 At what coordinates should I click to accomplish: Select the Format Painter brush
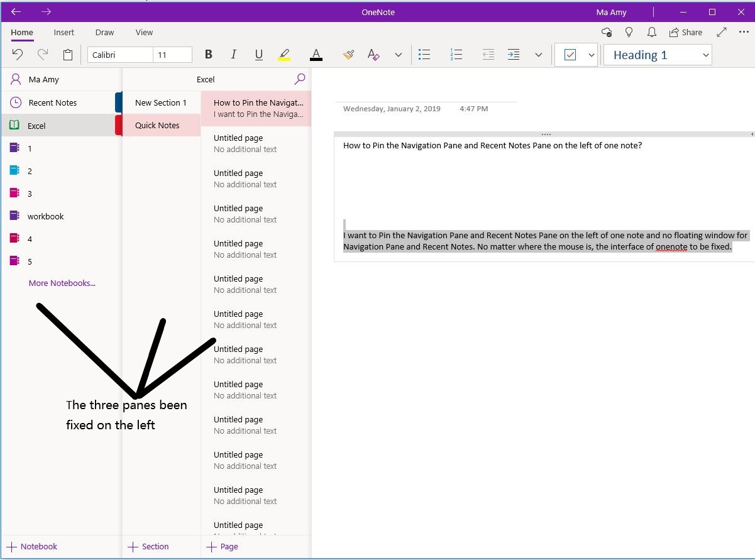(x=348, y=55)
